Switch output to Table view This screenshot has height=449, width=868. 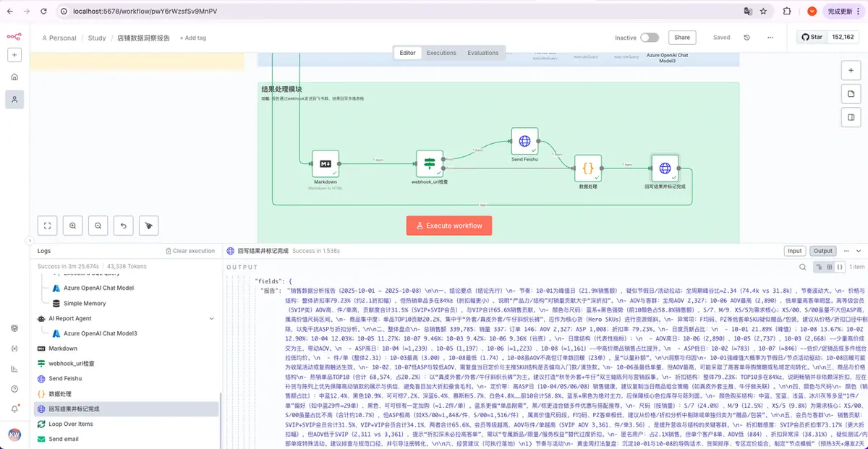tap(828, 267)
